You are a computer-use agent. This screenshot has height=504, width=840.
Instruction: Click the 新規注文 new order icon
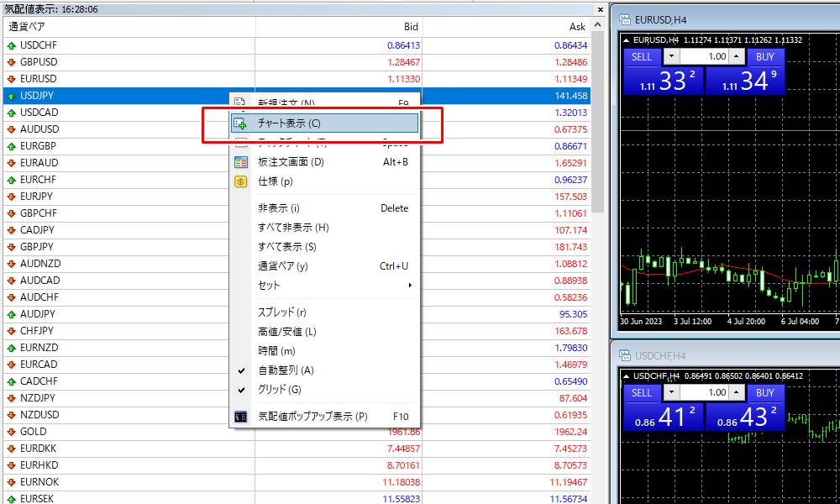point(239,101)
